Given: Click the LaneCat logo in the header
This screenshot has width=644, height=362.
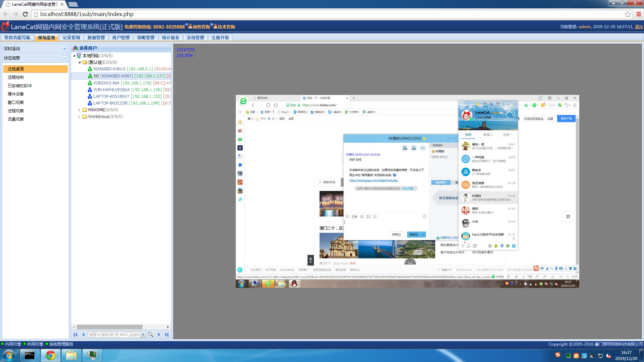Looking at the screenshot, I should 5,26.
